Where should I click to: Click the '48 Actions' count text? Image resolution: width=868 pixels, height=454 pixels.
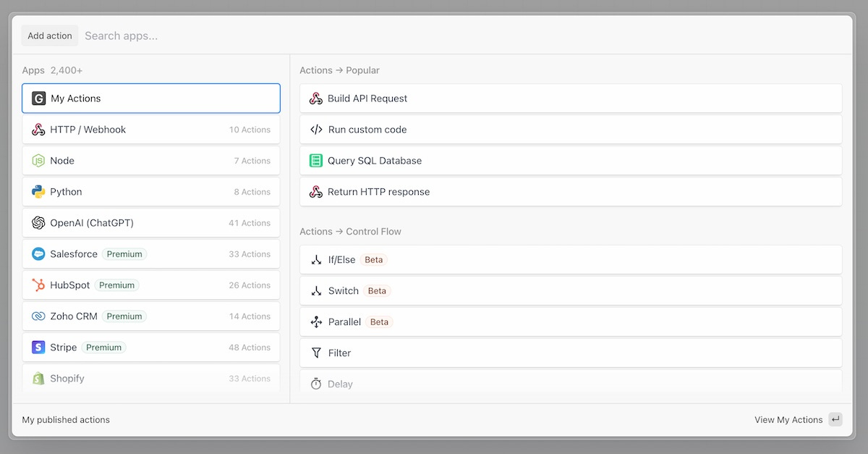click(x=250, y=348)
